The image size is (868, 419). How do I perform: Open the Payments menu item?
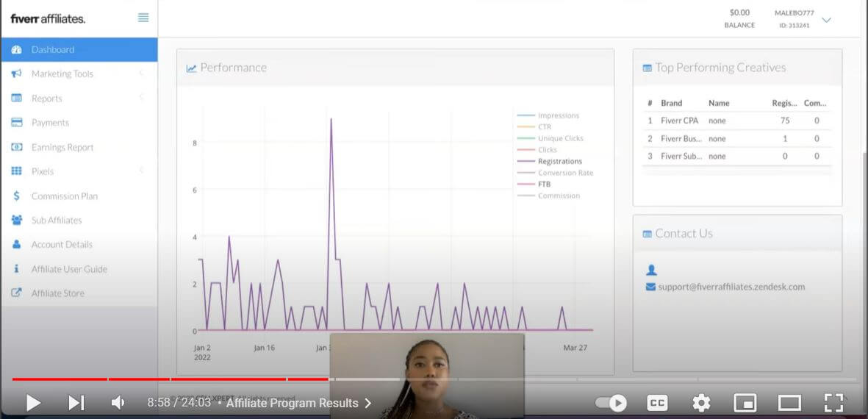[79, 122]
